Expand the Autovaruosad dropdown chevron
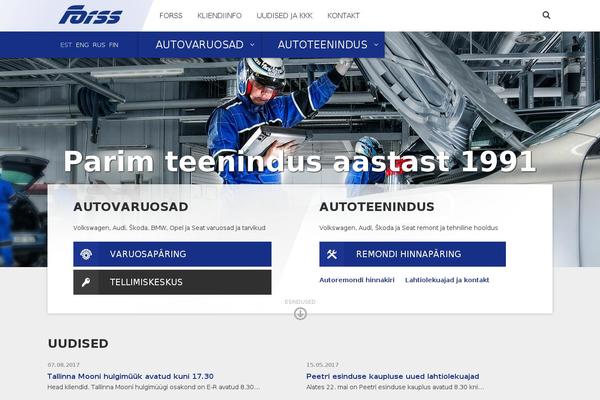Viewport: 600px width, 400px height. pyautogui.click(x=252, y=45)
